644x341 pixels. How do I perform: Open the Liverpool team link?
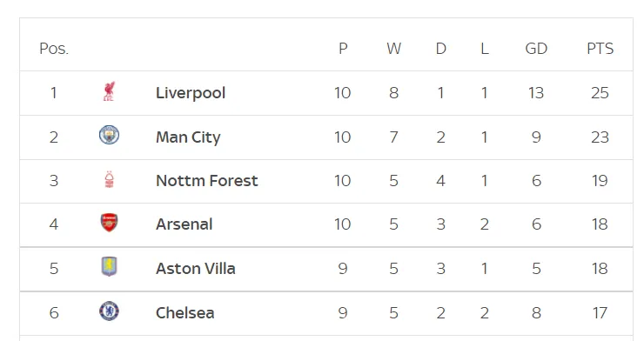191,93
